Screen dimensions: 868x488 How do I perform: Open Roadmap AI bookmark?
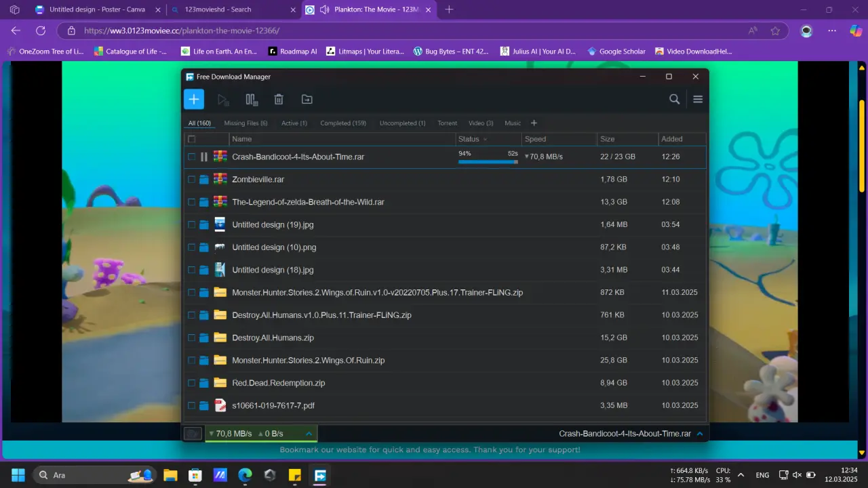click(x=292, y=51)
